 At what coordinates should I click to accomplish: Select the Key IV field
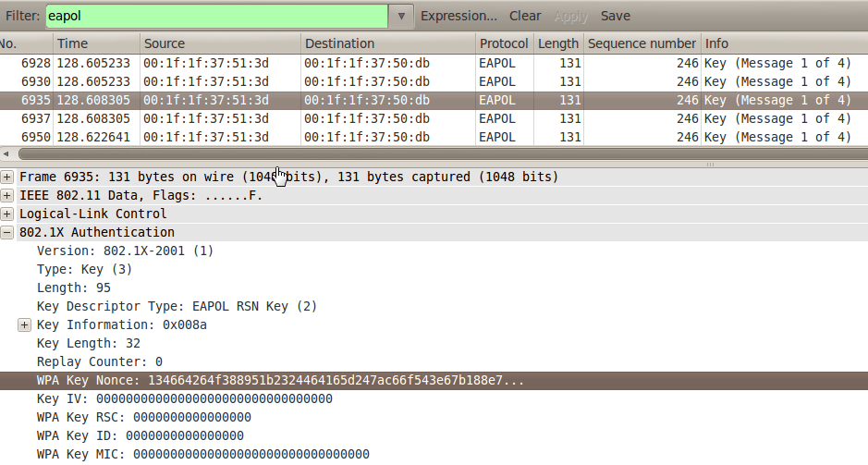184,399
